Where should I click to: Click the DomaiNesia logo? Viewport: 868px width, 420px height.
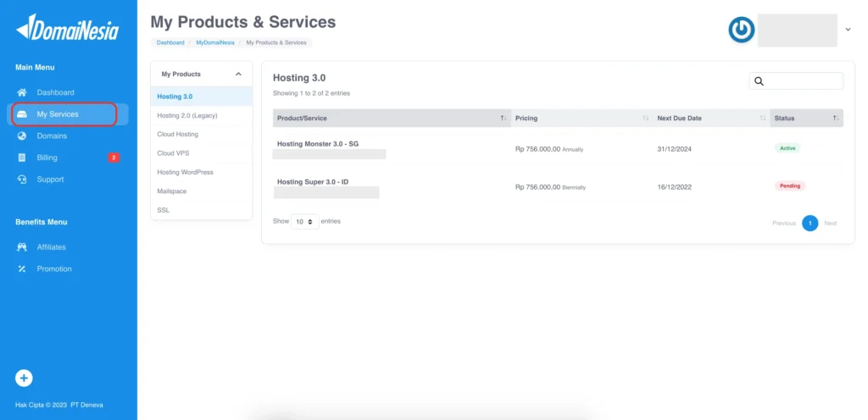coord(68,28)
